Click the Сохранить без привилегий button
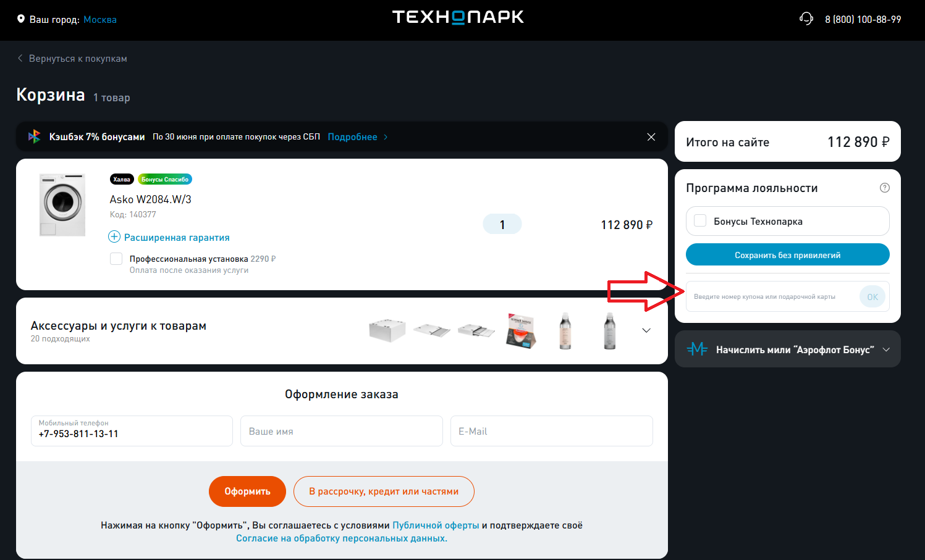This screenshot has height=560, width=925. (x=788, y=254)
